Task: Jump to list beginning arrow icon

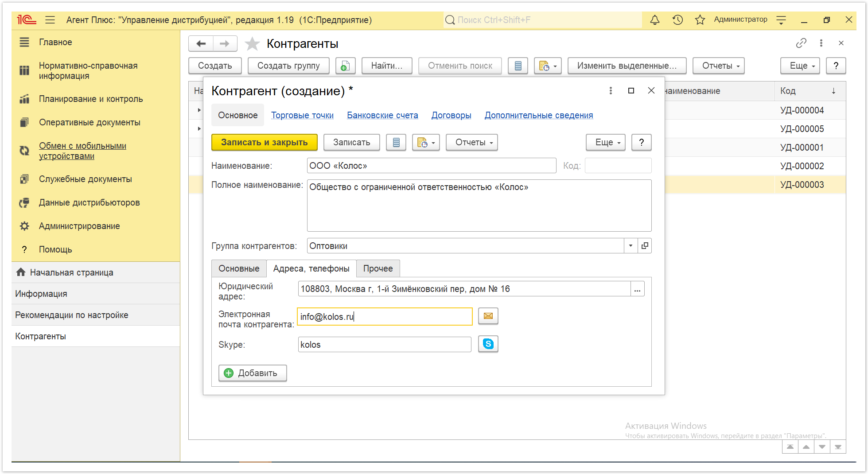Action: pos(790,447)
